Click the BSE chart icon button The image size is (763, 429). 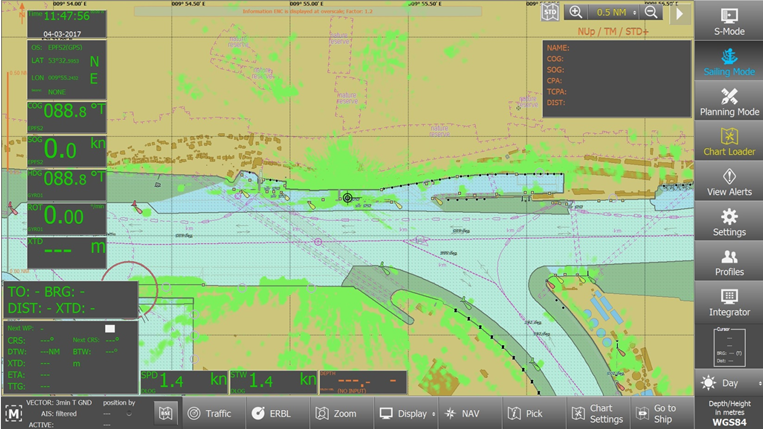[x=166, y=413]
